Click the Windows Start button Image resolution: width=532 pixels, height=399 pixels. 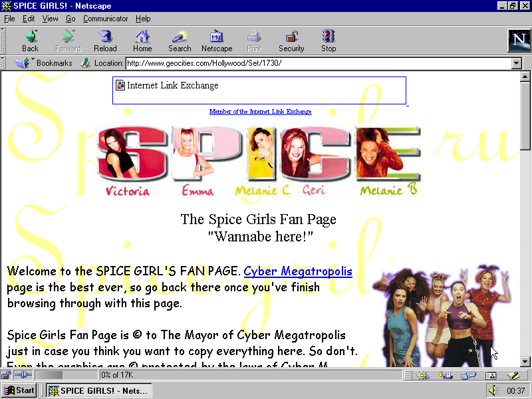19,390
